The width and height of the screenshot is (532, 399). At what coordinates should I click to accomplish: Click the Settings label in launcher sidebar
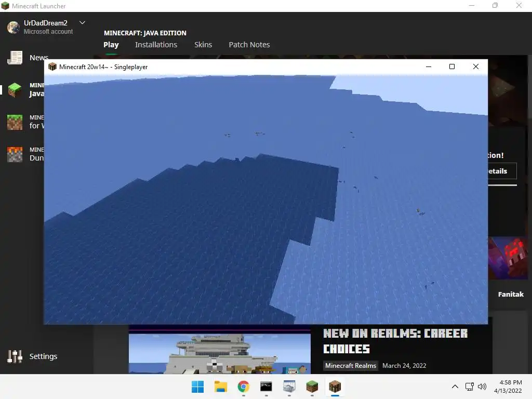tap(44, 356)
